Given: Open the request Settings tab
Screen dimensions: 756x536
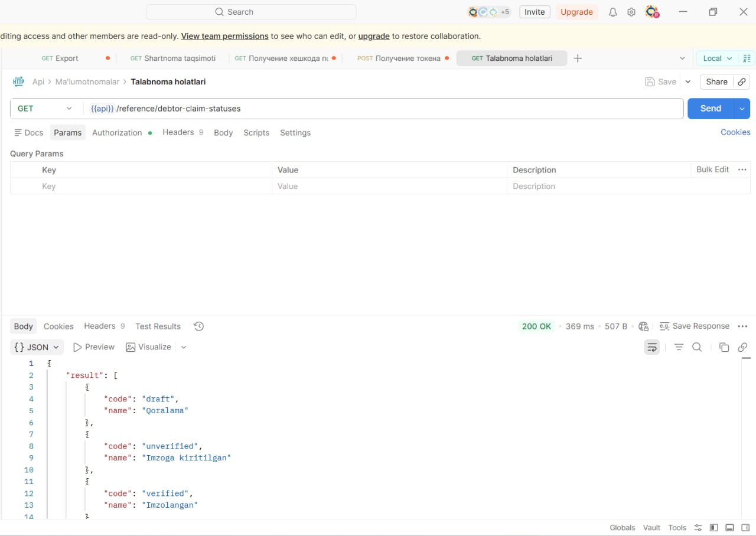Looking at the screenshot, I should pos(295,133).
